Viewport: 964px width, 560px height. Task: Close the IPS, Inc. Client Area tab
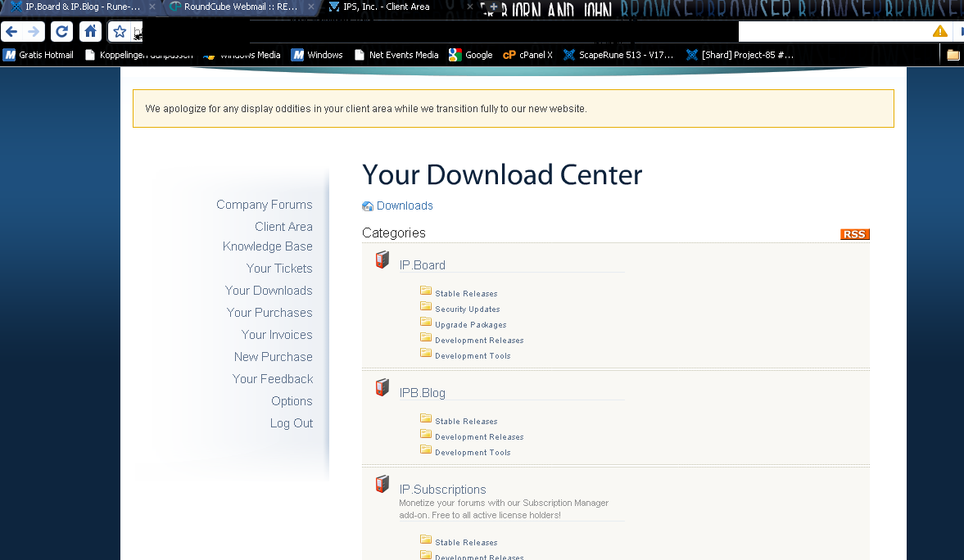[470, 7]
